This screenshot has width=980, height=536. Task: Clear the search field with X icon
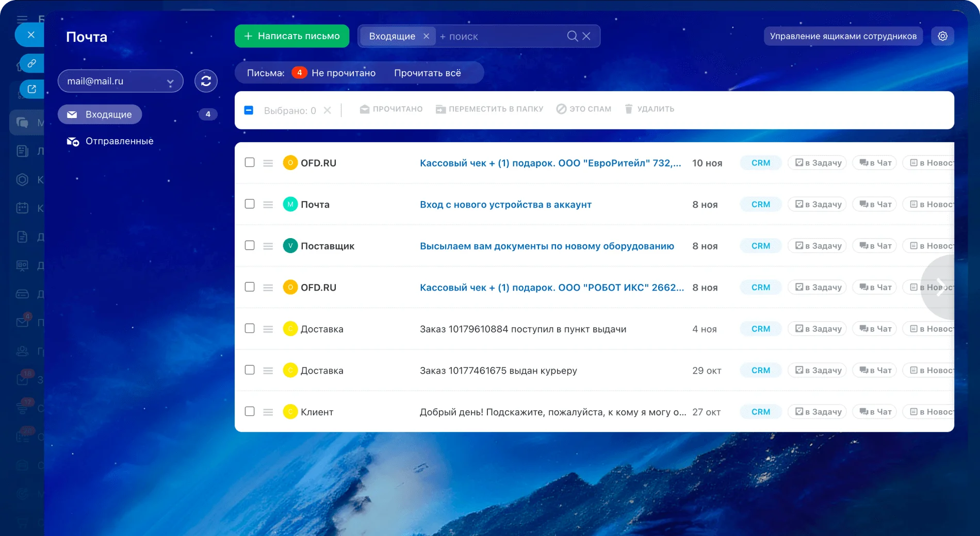(586, 36)
